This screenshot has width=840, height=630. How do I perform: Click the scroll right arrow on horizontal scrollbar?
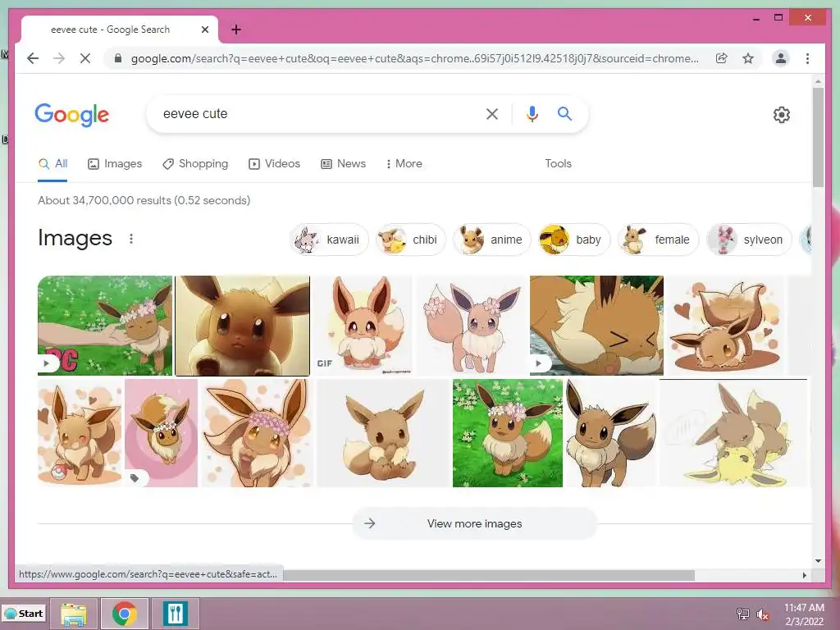(x=804, y=575)
